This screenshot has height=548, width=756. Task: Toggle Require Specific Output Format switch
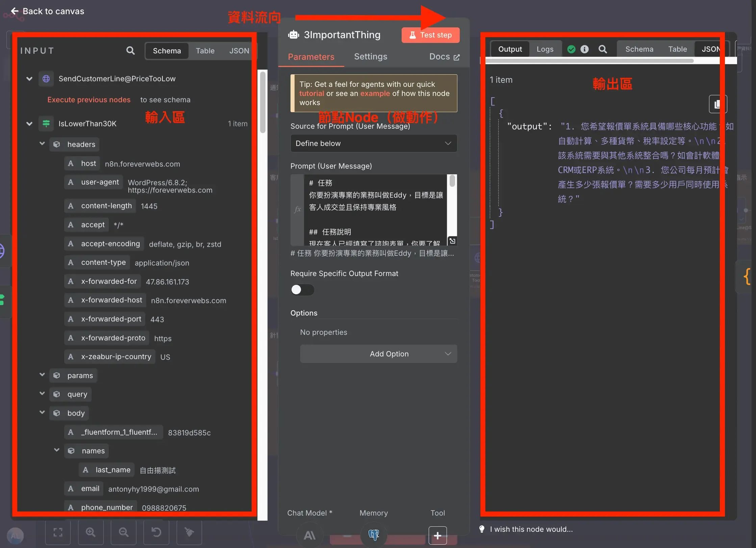click(x=302, y=290)
